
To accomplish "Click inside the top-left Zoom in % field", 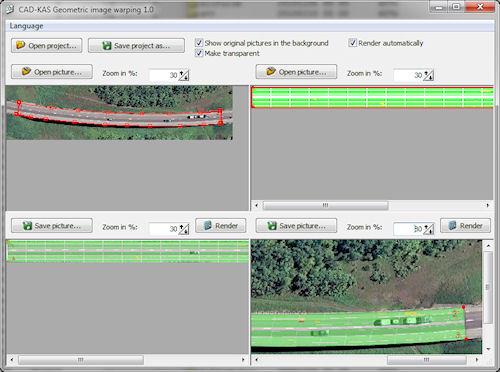I will [164, 75].
